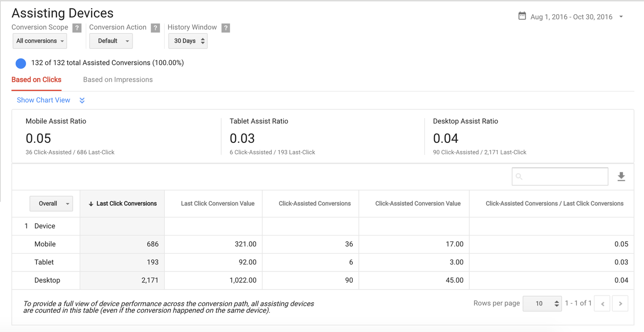Select the Desktop device row
The height and width of the screenshot is (332, 644).
pyautogui.click(x=47, y=280)
